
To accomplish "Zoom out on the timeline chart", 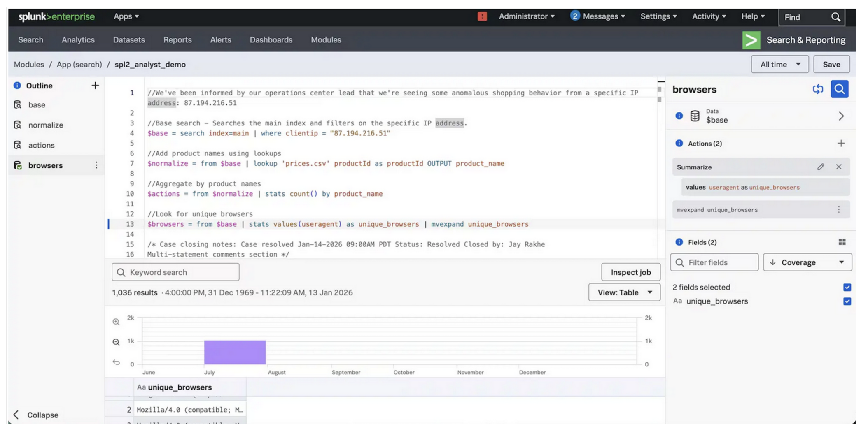I will pos(116,342).
